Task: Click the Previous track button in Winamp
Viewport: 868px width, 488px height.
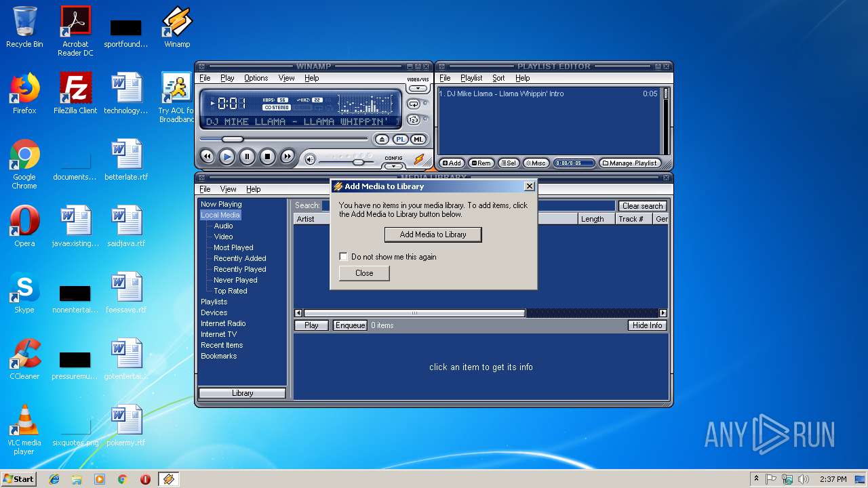Action: 208,157
